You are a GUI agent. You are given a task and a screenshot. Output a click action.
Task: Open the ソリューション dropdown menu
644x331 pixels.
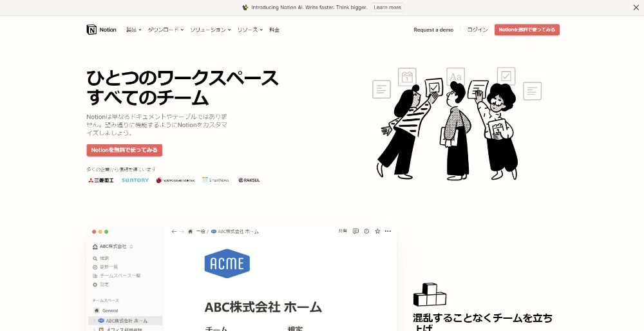pyautogui.click(x=211, y=30)
